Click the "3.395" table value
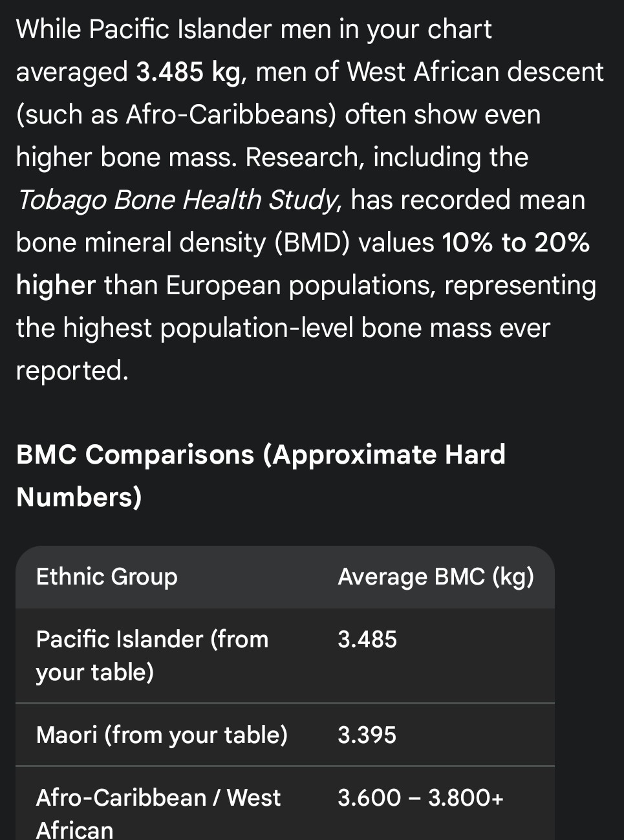Image resolution: width=624 pixels, height=840 pixels. [x=367, y=735]
